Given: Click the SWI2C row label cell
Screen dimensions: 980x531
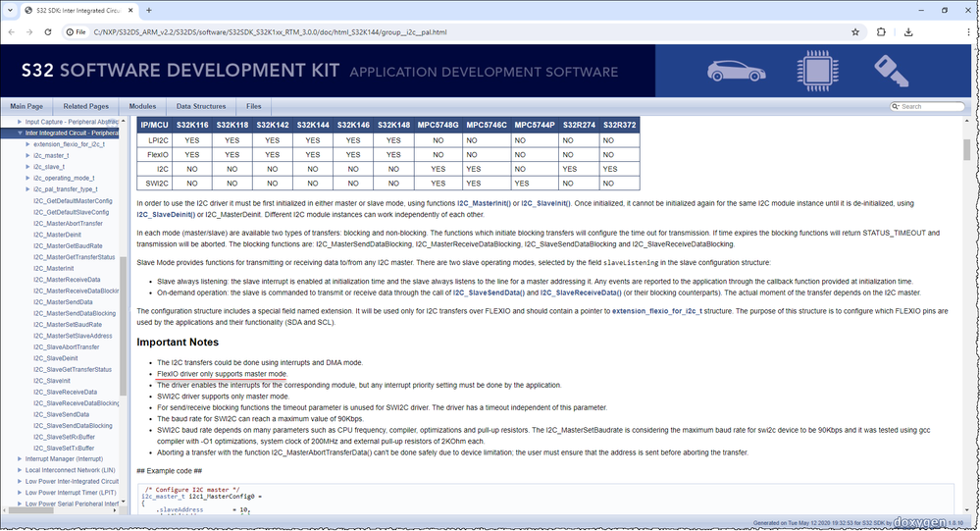Looking at the screenshot, I should coord(154,184).
